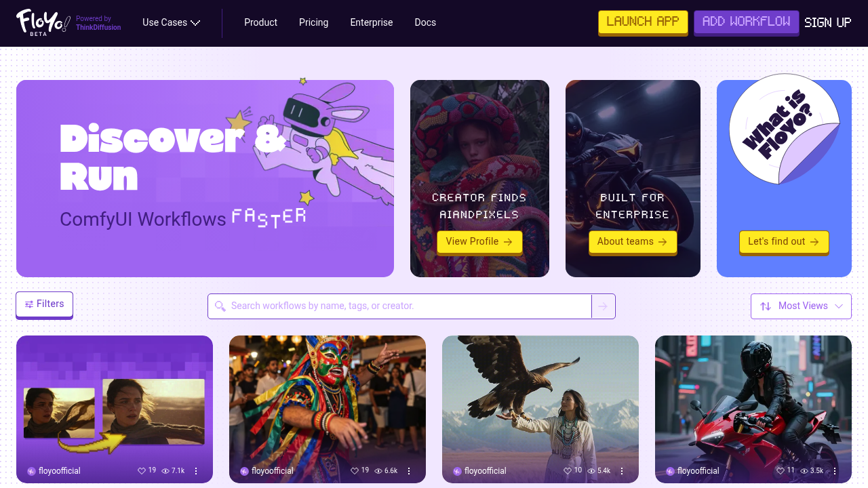Go to the Pricing page
Image resolution: width=868 pixels, height=488 pixels.
click(313, 22)
